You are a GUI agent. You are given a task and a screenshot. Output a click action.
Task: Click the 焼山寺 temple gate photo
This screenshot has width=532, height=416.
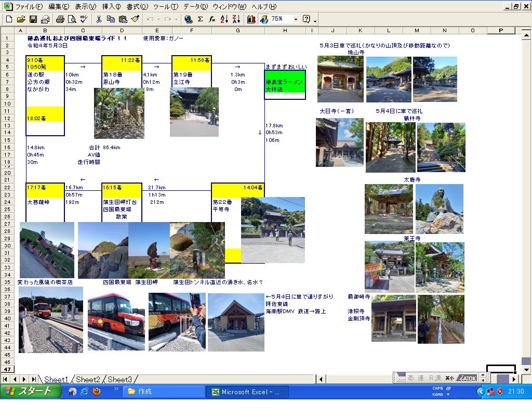coord(340,79)
